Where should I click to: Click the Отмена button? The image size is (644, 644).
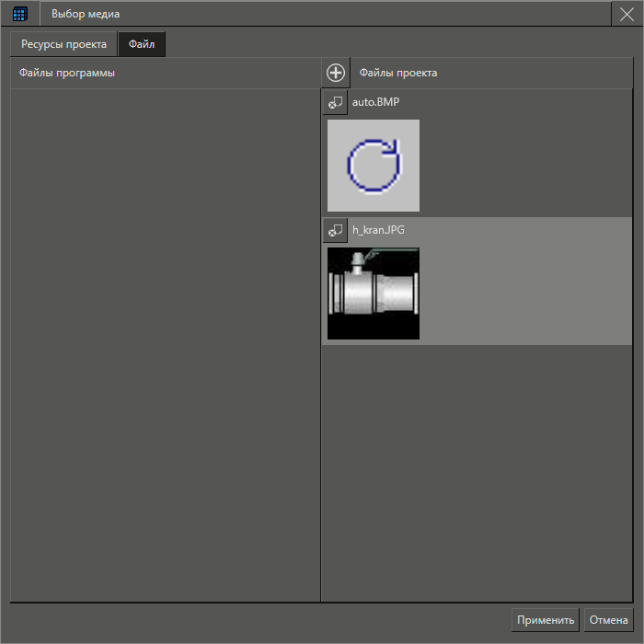pyautogui.click(x=608, y=620)
